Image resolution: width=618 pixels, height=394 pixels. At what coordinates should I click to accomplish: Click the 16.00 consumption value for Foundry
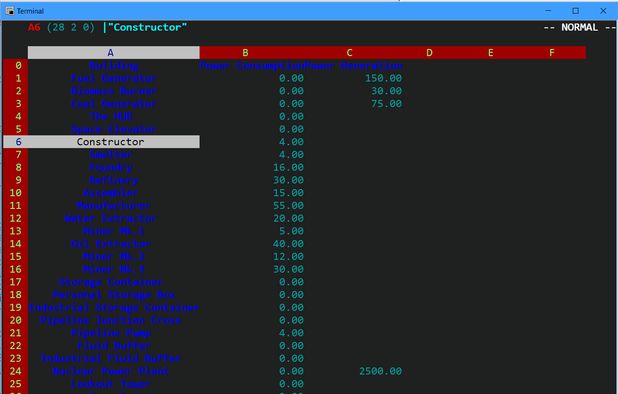click(x=289, y=167)
